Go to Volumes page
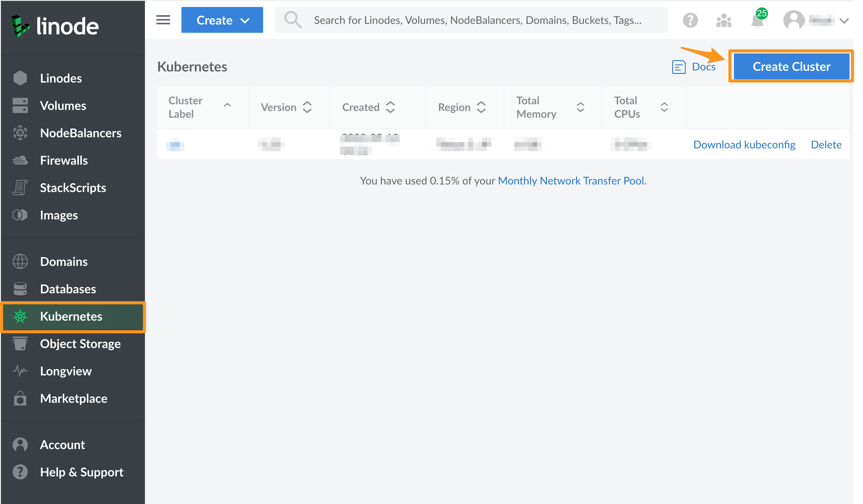The width and height of the screenshot is (863, 504). (63, 106)
